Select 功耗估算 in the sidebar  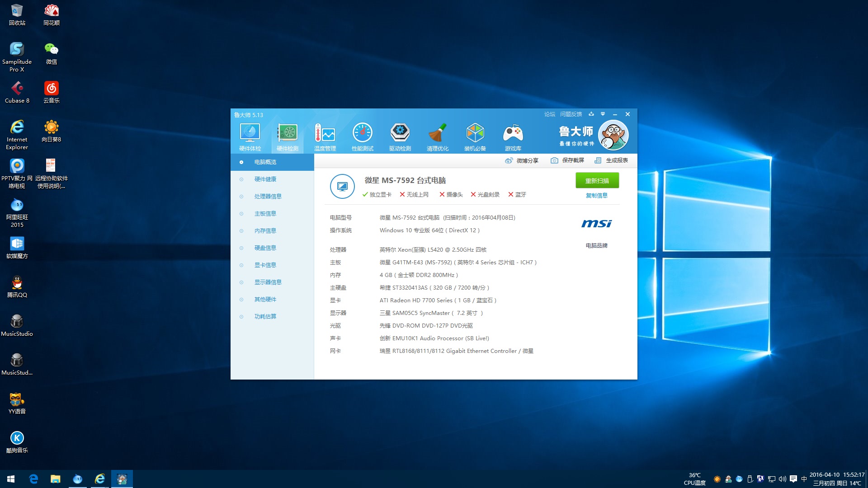tap(272, 317)
